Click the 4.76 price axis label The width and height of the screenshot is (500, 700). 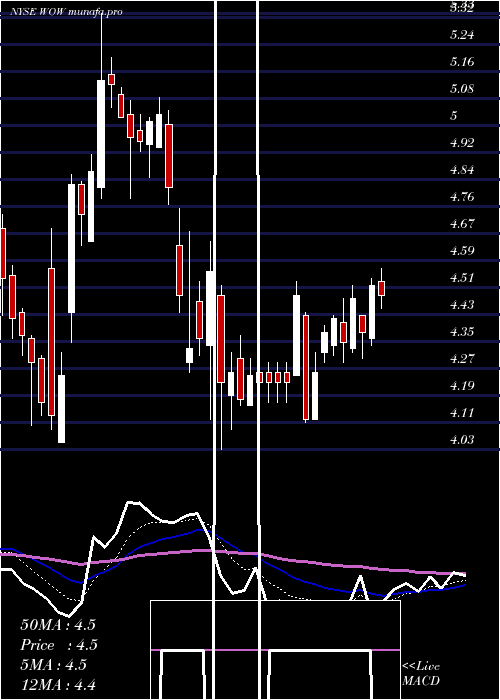462,196
